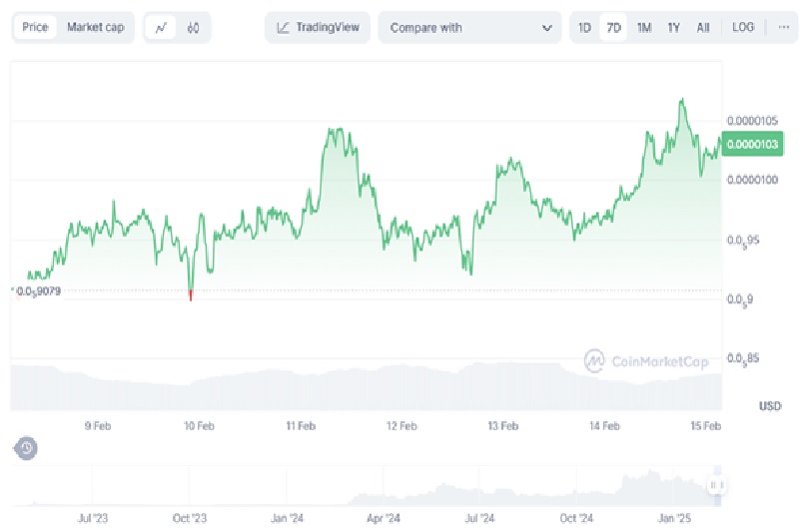This screenshot has height=532, width=799.
Task: Show the All time range
Action: point(703,28)
